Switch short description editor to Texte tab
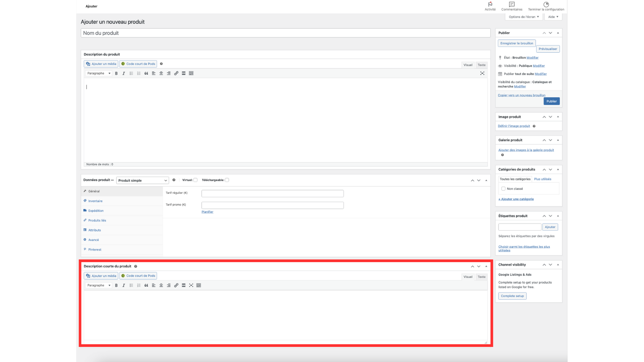Image resolution: width=644 pixels, height=362 pixels. coord(482,277)
